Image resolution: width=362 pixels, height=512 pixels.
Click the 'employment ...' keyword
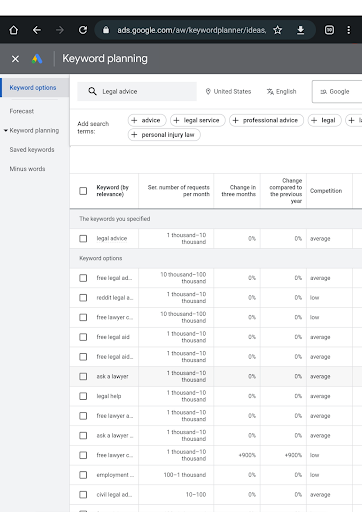pos(115,475)
